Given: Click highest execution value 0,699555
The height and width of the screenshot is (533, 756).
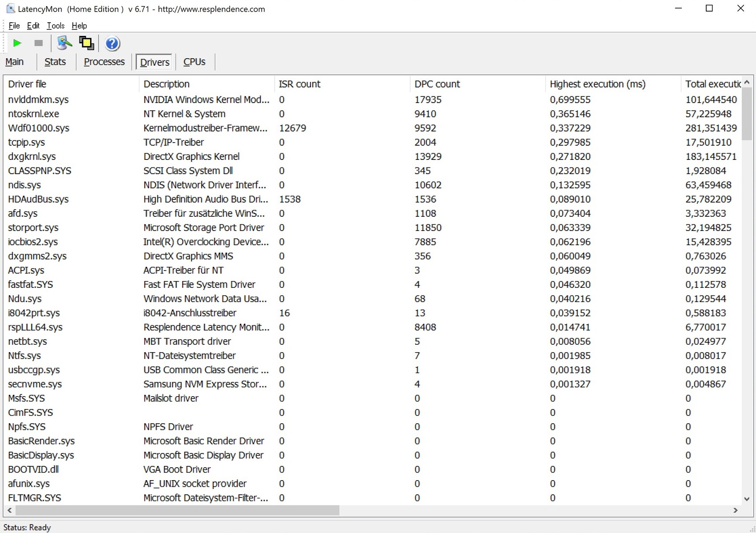Looking at the screenshot, I should click(x=570, y=99).
